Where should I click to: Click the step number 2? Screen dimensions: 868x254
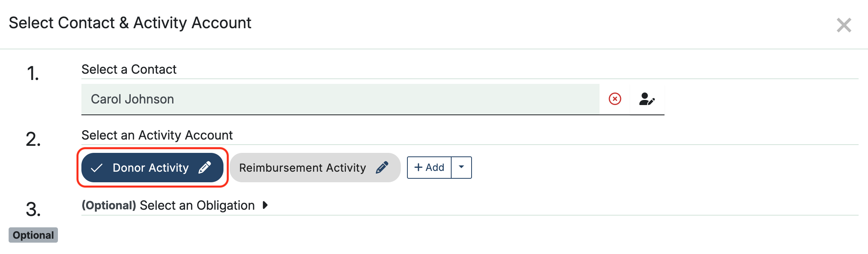[x=33, y=139]
